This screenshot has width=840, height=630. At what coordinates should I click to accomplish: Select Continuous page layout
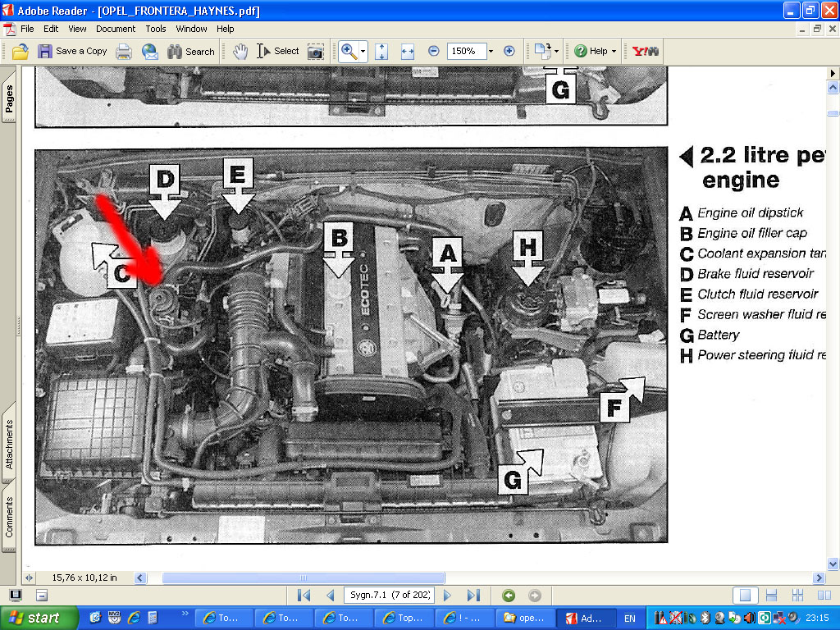771,596
